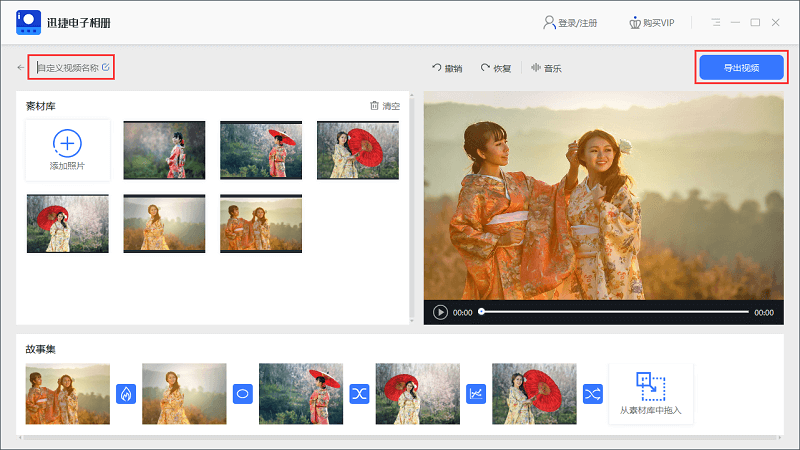This screenshot has width=800, height=450.
Task: Click the last shuffle transition icon in storyboard
Action: tap(593, 394)
